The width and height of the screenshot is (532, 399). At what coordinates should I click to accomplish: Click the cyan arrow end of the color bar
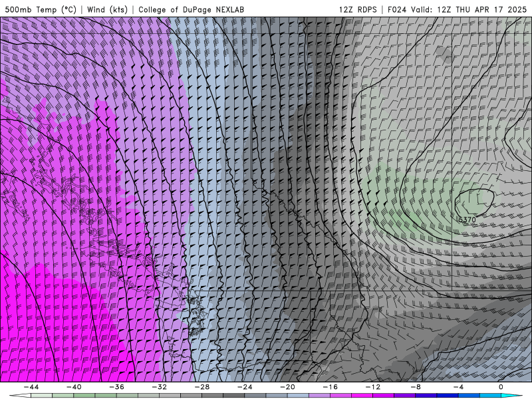click(511, 395)
